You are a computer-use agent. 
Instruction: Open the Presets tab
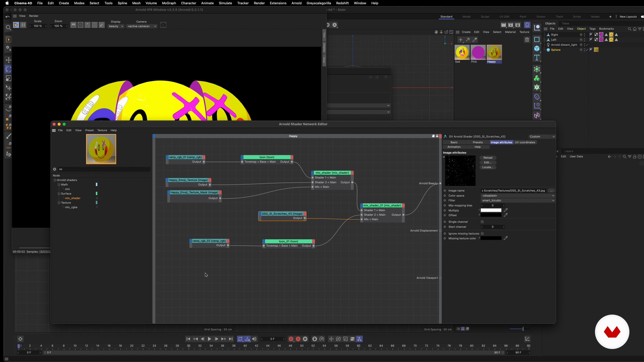478,142
